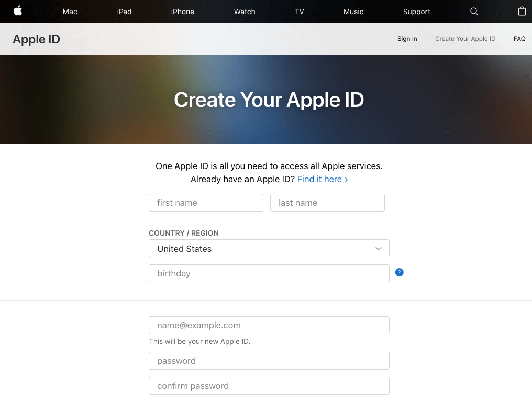
Task: Go to the iPhone section
Action: click(183, 12)
